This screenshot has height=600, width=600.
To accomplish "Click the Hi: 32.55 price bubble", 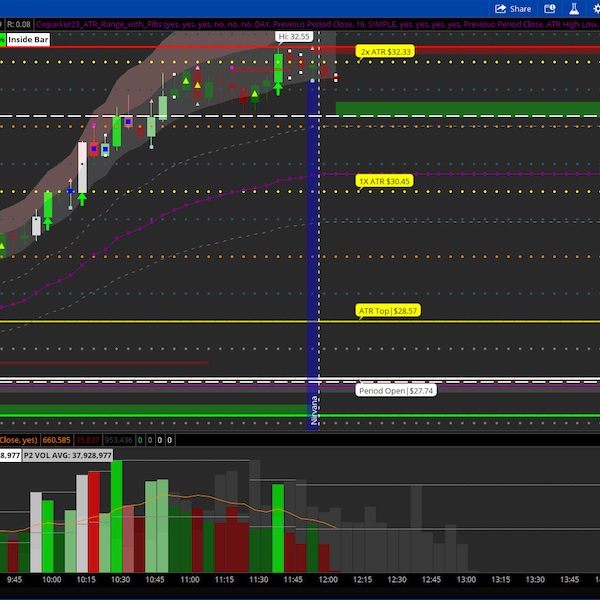I will tap(294, 37).
